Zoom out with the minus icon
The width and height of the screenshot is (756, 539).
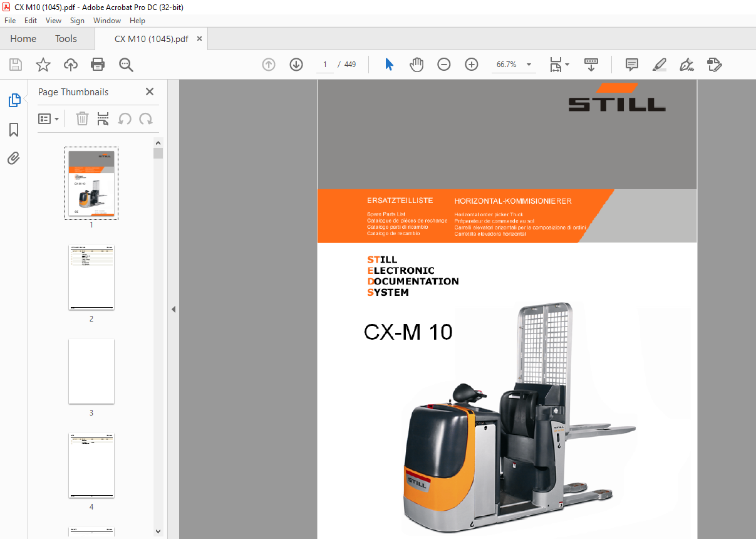[x=444, y=65]
